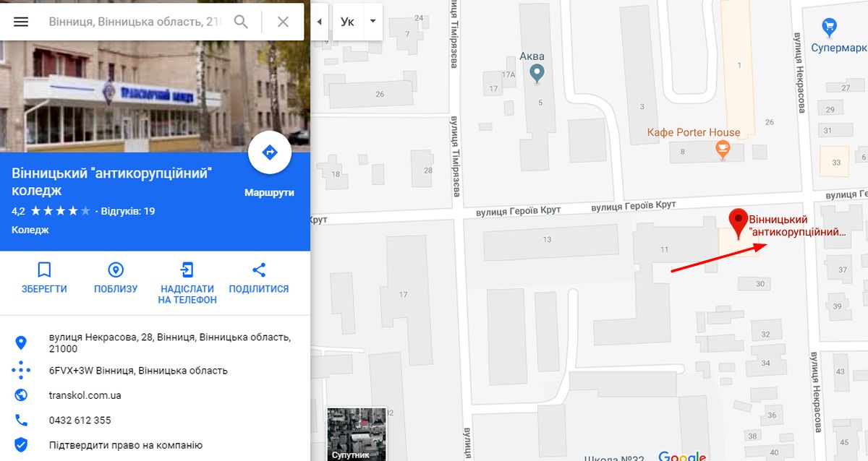Click the website globe icon

point(21,395)
